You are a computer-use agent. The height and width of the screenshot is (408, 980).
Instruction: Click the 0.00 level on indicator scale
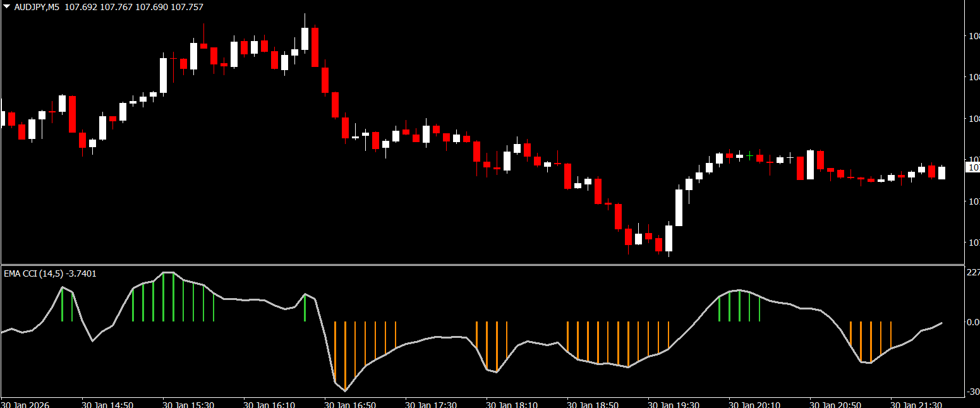pos(973,322)
